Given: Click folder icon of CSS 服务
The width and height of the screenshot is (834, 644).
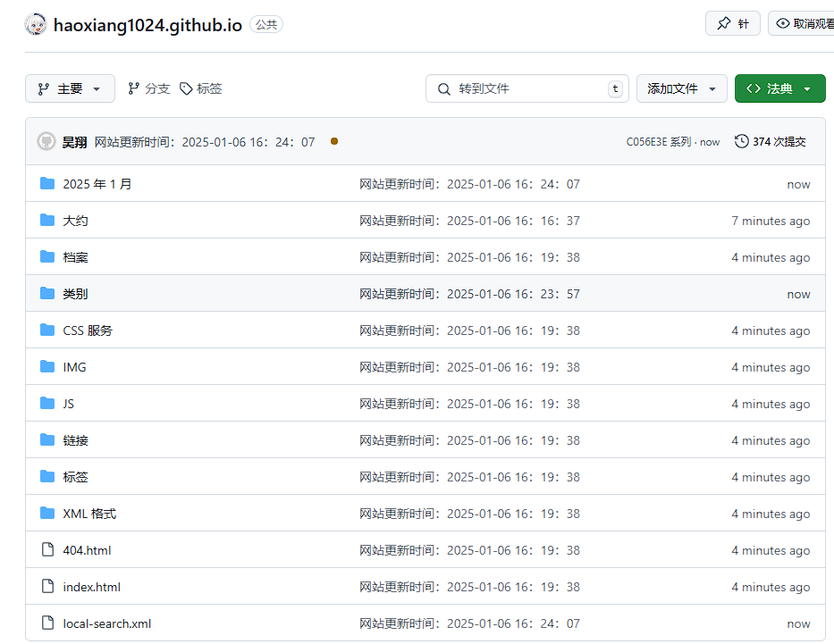Looking at the screenshot, I should [x=47, y=330].
